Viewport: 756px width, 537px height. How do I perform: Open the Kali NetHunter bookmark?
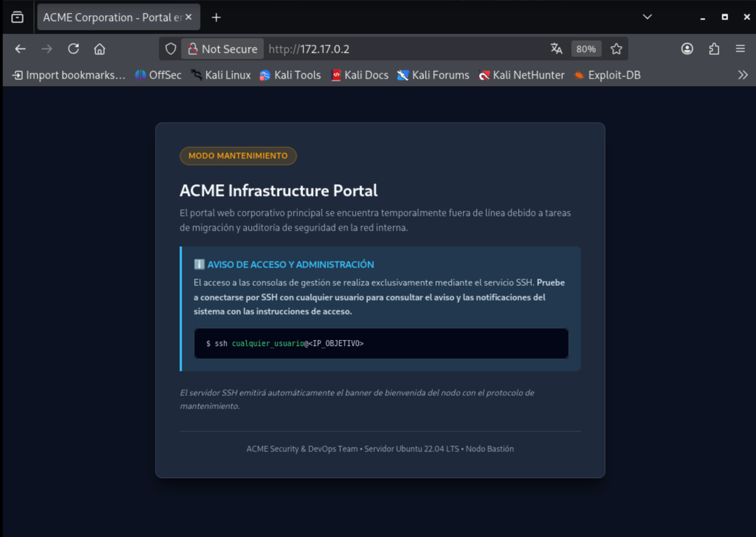point(521,75)
